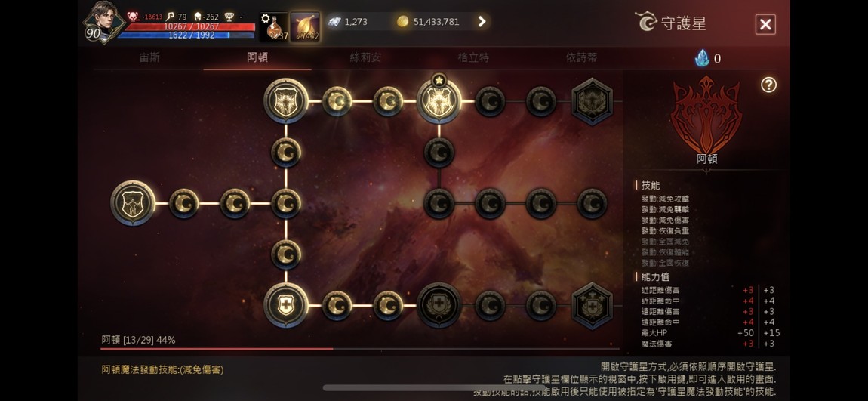Tap the activated cross shield node
868x401 pixels.
click(x=285, y=305)
